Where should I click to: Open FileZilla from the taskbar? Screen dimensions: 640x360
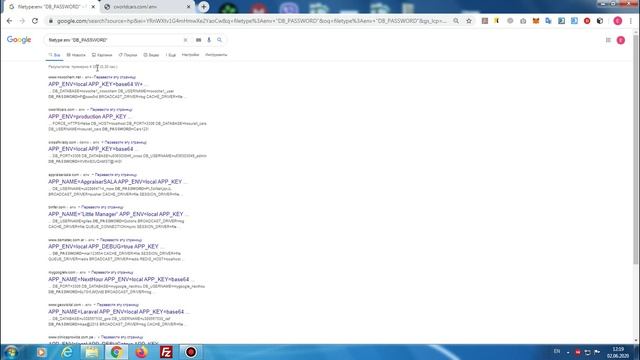pos(166,352)
